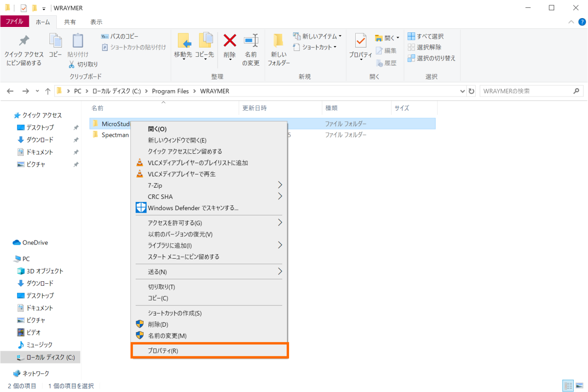The width and height of the screenshot is (588, 392).
Task: Click the 名前の変更 rename ribbon icon
Action: coord(251,40)
